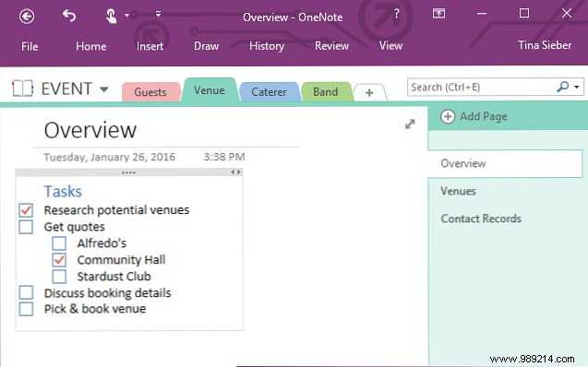Switch to the Guests section tab
The image size is (588, 367).
point(150,92)
